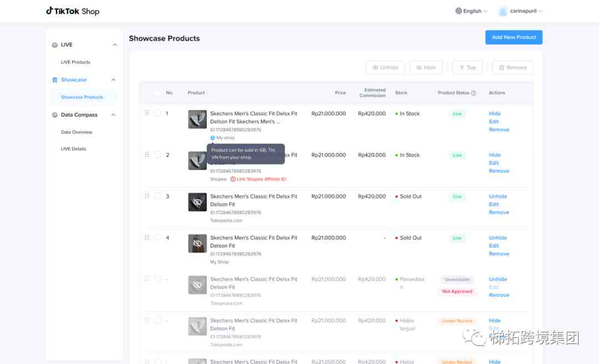Image resolution: width=599 pixels, height=364 pixels.
Task: Click Hide for product No. 1
Action: pos(495,114)
